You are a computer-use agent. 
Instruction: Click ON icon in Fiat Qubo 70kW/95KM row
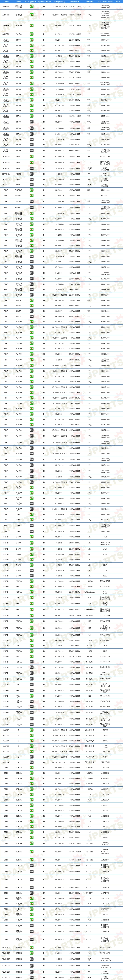[32, 531]
